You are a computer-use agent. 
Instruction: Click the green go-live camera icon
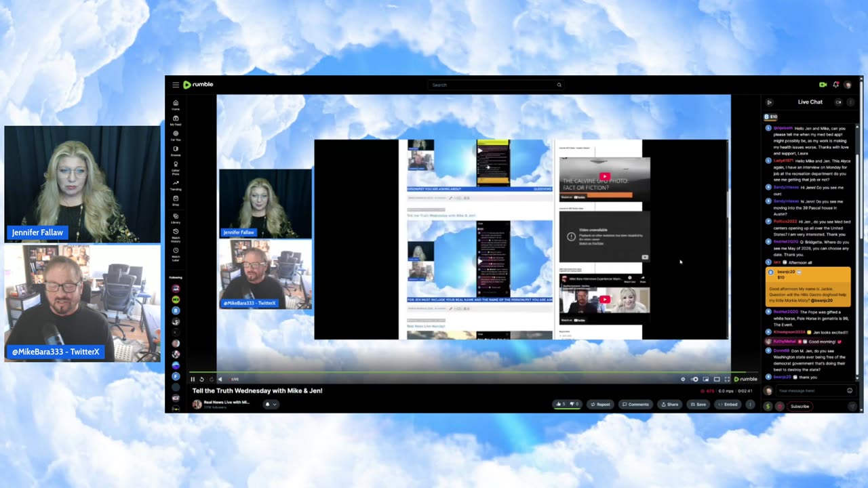pyautogui.click(x=823, y=85)
